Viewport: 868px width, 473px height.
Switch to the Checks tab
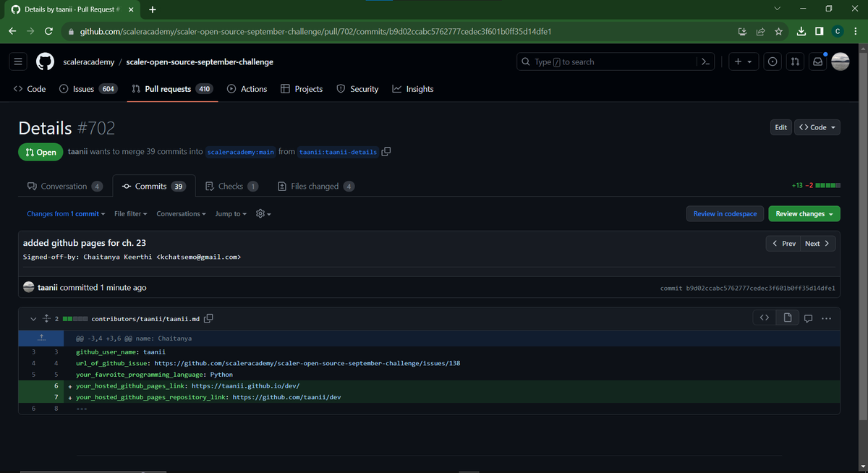(232, 186)
